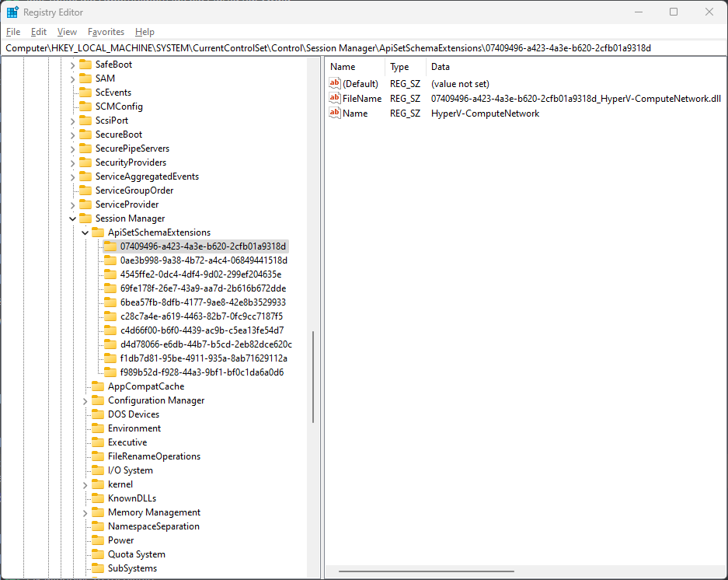This screenshot has width=728, height=580.
Task: Expand the SecurityProviders key
Action: coord(72,162)
